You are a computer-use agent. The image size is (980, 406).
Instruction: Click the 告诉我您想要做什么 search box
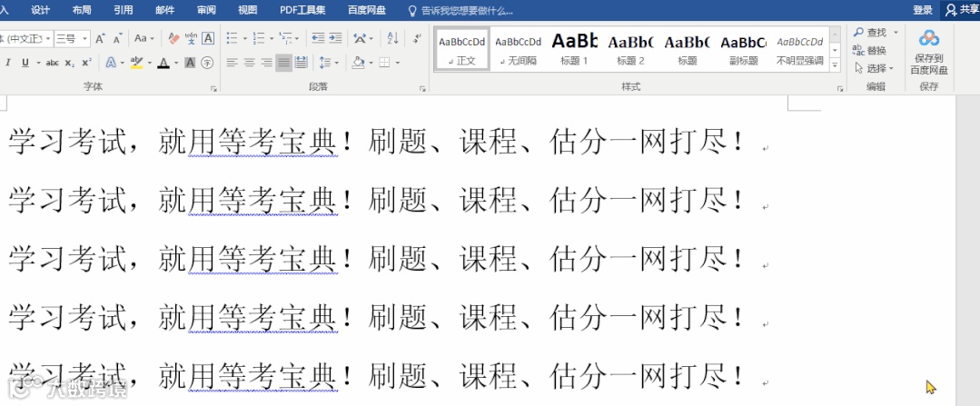point(460,11)
